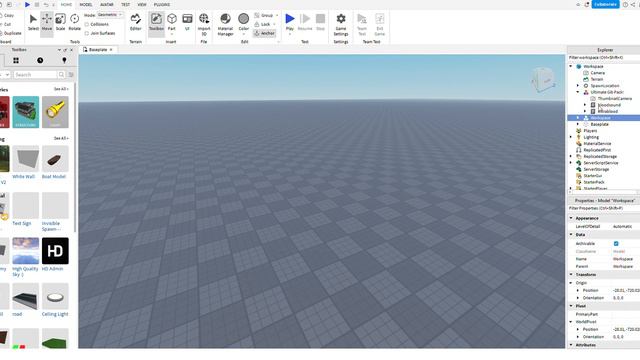This screenshot has height=360, width=640.
Task: Expand the SpawnLocation tree node
Action: point(578,86)
